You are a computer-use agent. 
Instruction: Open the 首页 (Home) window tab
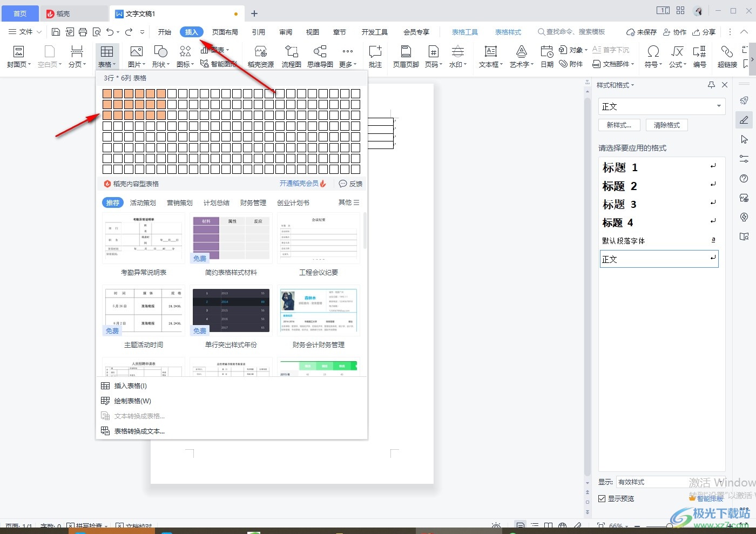[x=20, y=13]
